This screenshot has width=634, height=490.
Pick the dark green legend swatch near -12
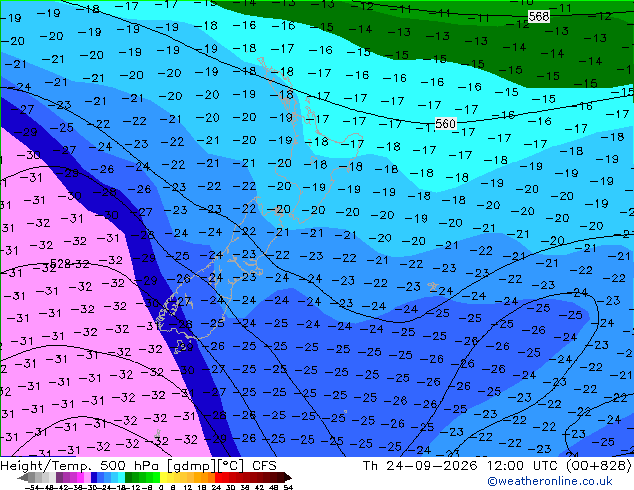[129, 477]
